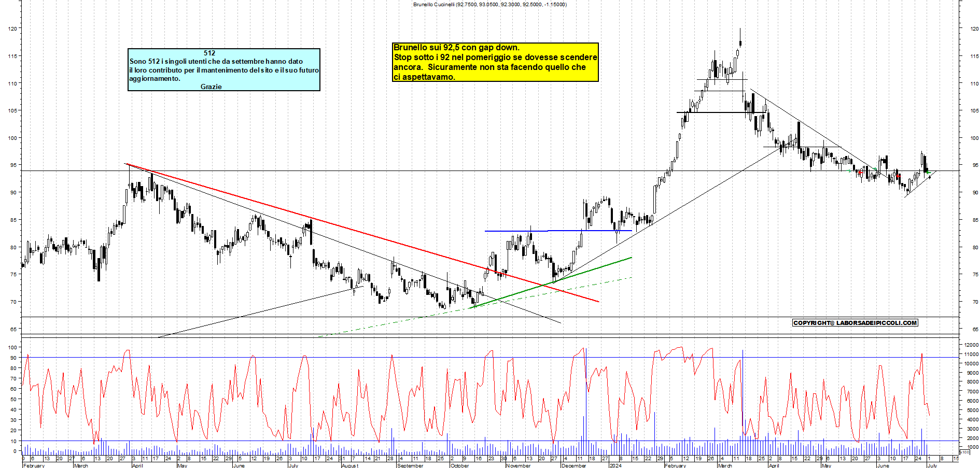Image resolution: width=980 pixels, height=468 pixels.
Task: Click the red descending trendline
Action: [x=363, y=233]
